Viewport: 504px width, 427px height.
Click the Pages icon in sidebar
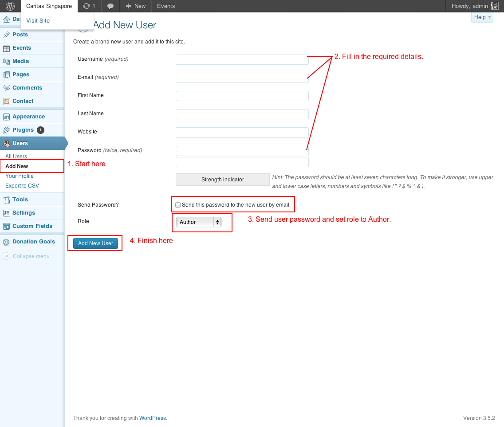point(6,74)
